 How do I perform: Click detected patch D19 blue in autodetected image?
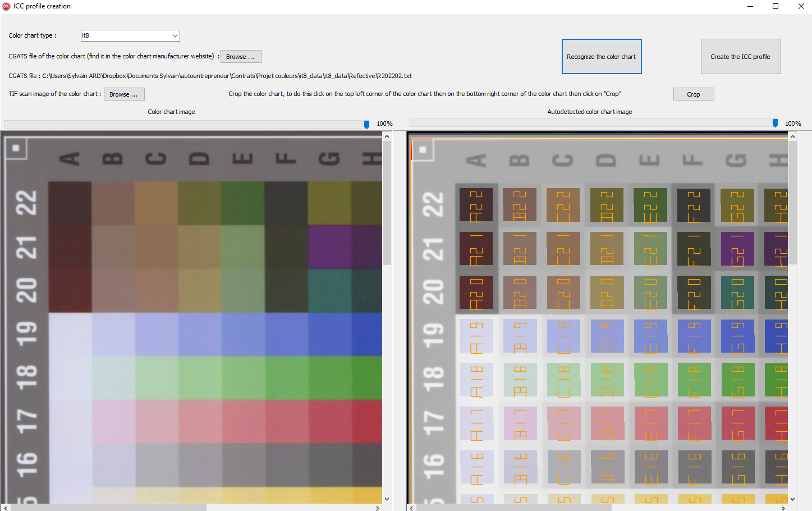tap(607, 336)
